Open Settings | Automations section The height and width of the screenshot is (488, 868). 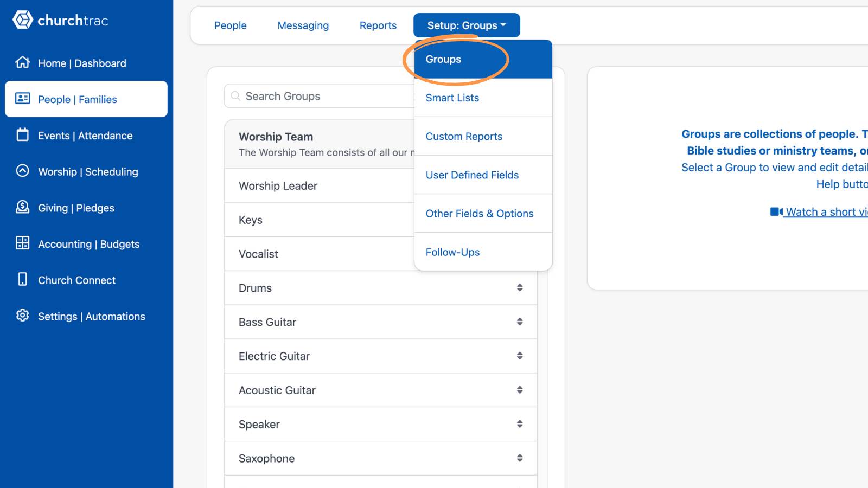click(86, 316)
